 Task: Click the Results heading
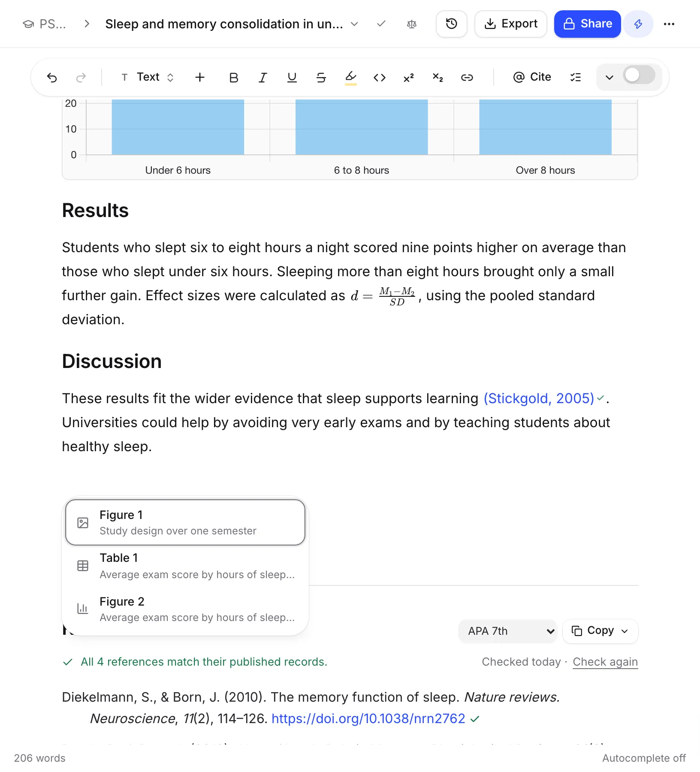pos(95,211)
